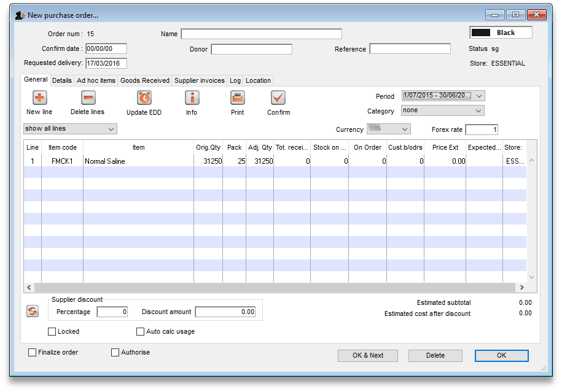Click the Print icon
Screen dimensions: 562x392
tap(237, 98)
